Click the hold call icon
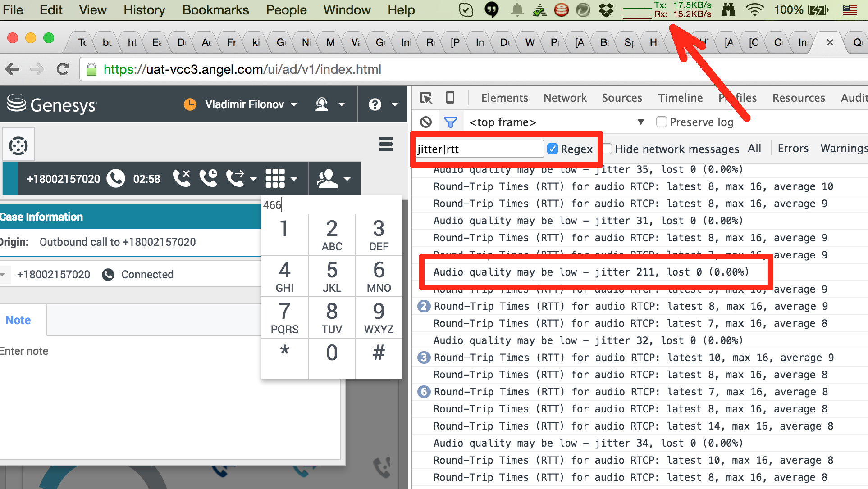 (x=208, y=179)
